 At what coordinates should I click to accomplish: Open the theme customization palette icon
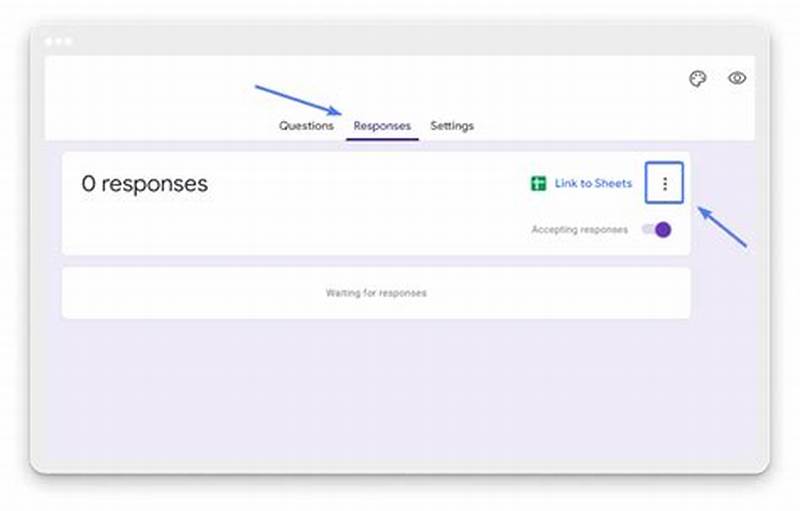pyautogui.click(x=697, y=79)
